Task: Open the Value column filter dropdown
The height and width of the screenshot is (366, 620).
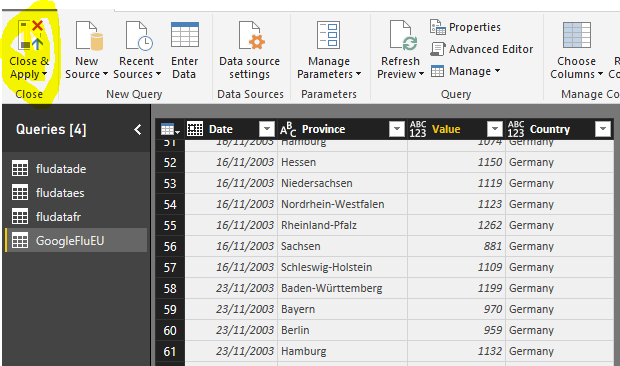Action: (495, 129)
